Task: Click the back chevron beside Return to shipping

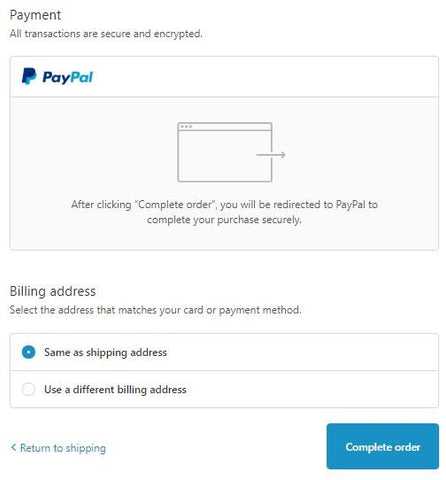Action: click(x=13, y=447)
